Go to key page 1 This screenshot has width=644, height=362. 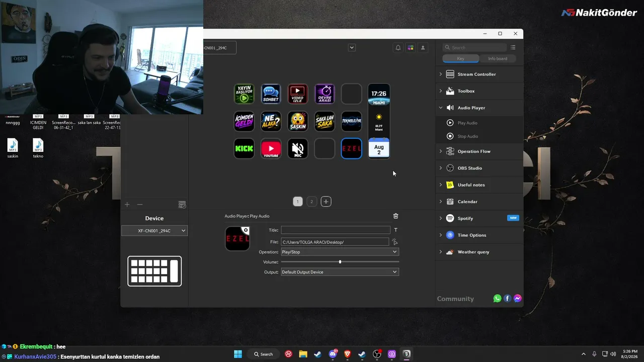pos(297,202)
